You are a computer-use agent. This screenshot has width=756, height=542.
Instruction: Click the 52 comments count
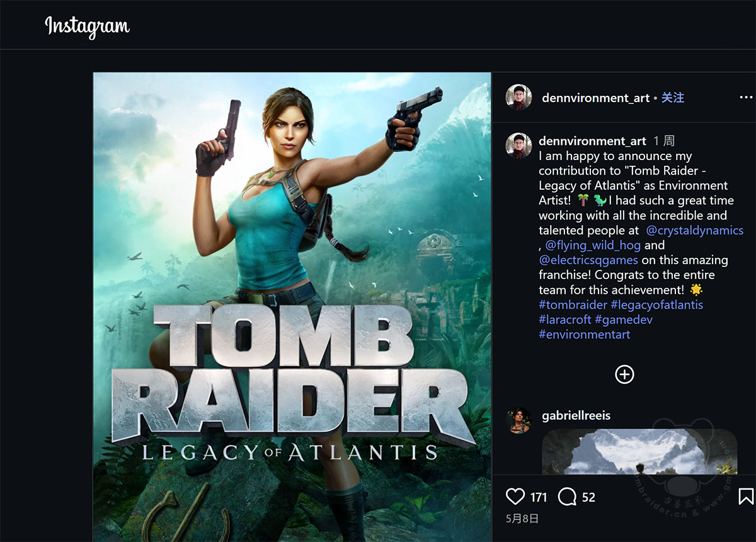coord(588,497)
